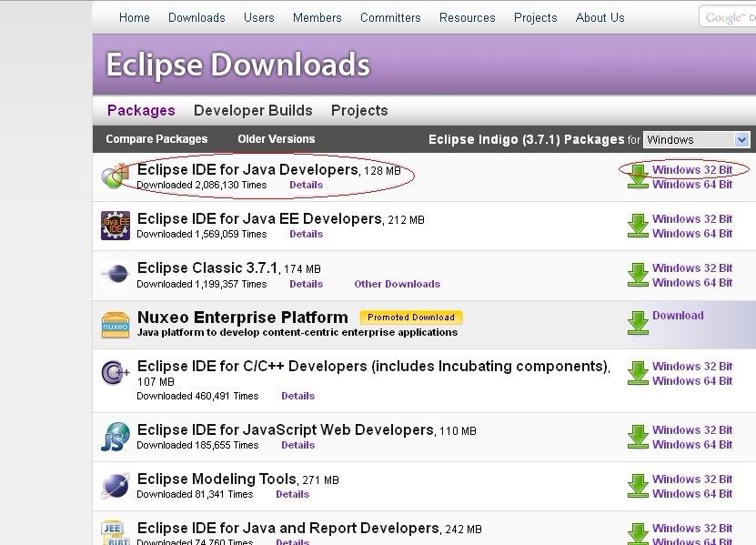Click the JavaScript Web Developers JS globe icon

(116, 437)
